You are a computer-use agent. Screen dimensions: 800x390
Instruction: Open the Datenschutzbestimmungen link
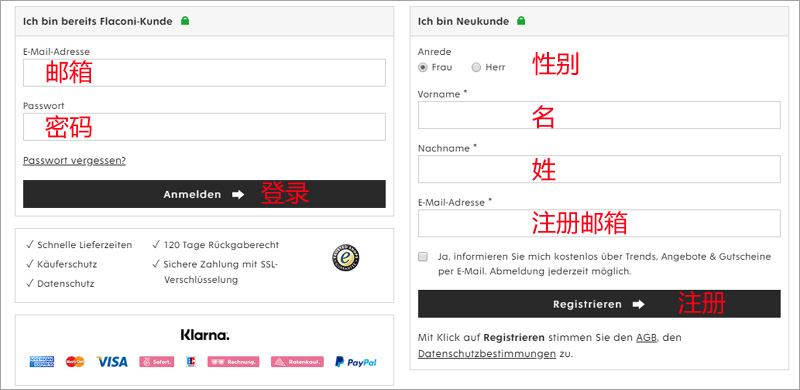click(487, 354)
